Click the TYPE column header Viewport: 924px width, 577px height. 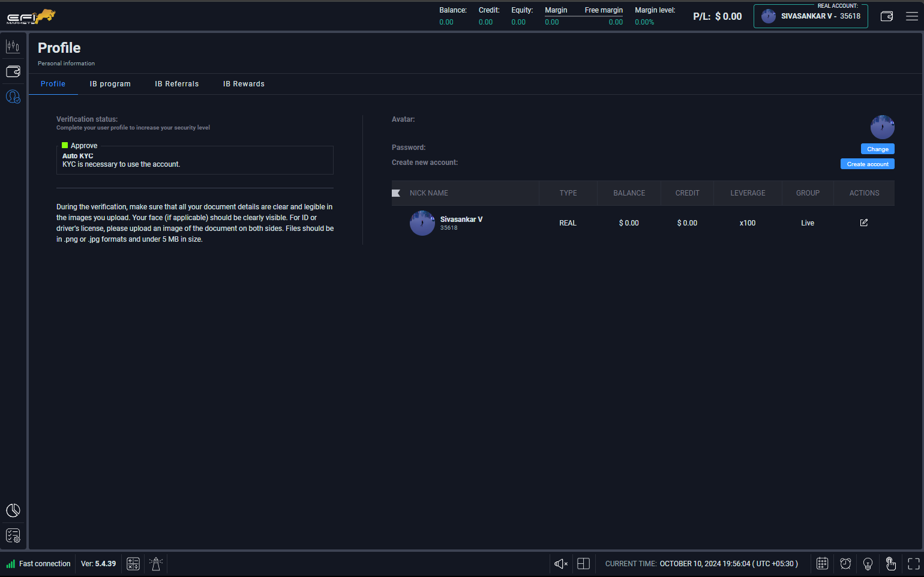coord(568,193)
